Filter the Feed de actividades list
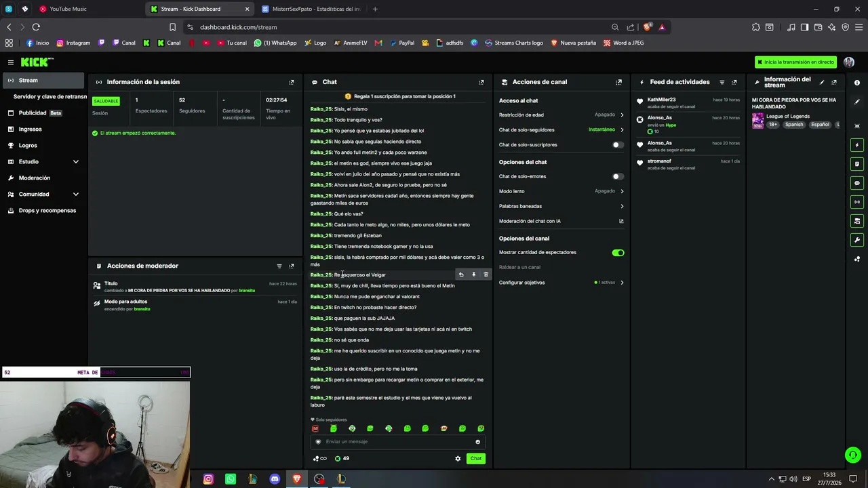Image resolution: width=868 pixels, height=488 pixels. (722, 82)
